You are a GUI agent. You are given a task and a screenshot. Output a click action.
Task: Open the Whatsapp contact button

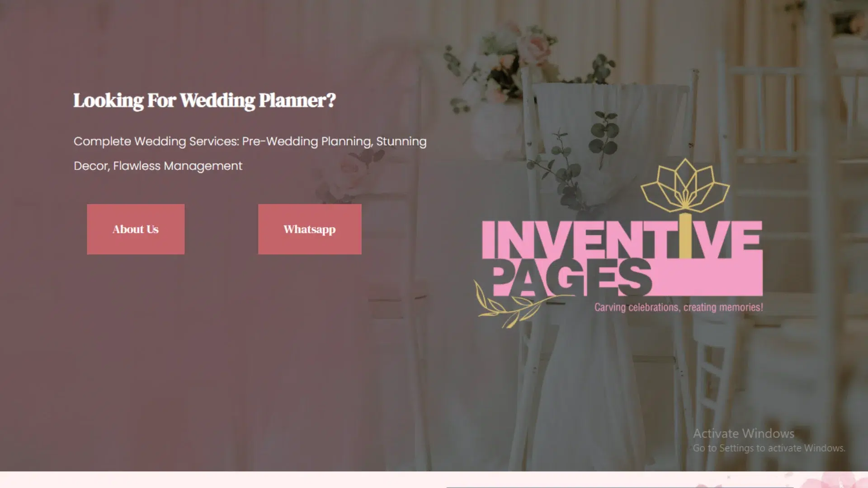pyautogui.click(x=310, y=229)
